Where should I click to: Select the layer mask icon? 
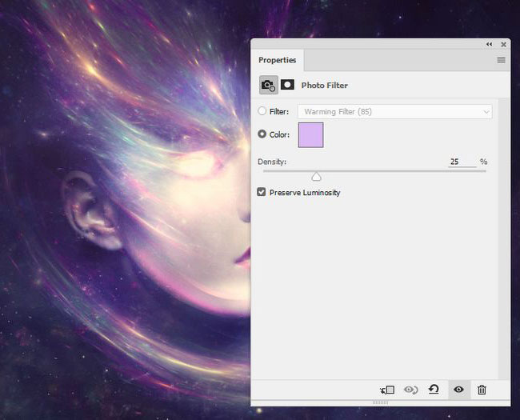[x=287, y=85]
